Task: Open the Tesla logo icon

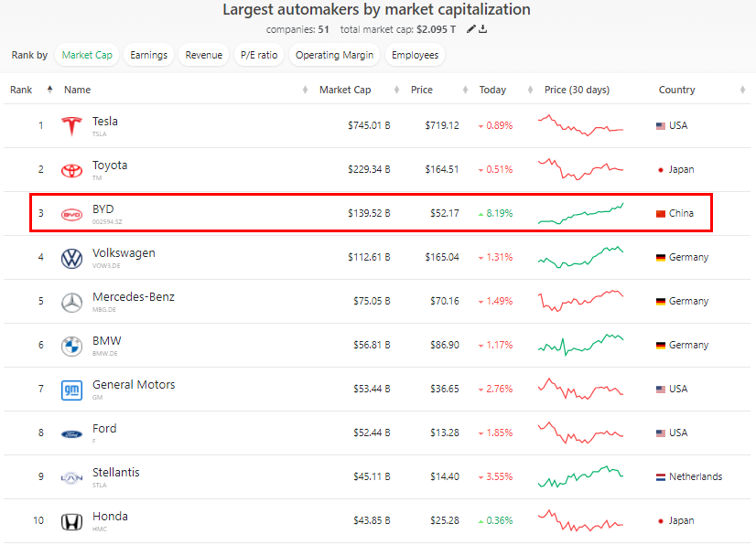Action: [71, 126]
